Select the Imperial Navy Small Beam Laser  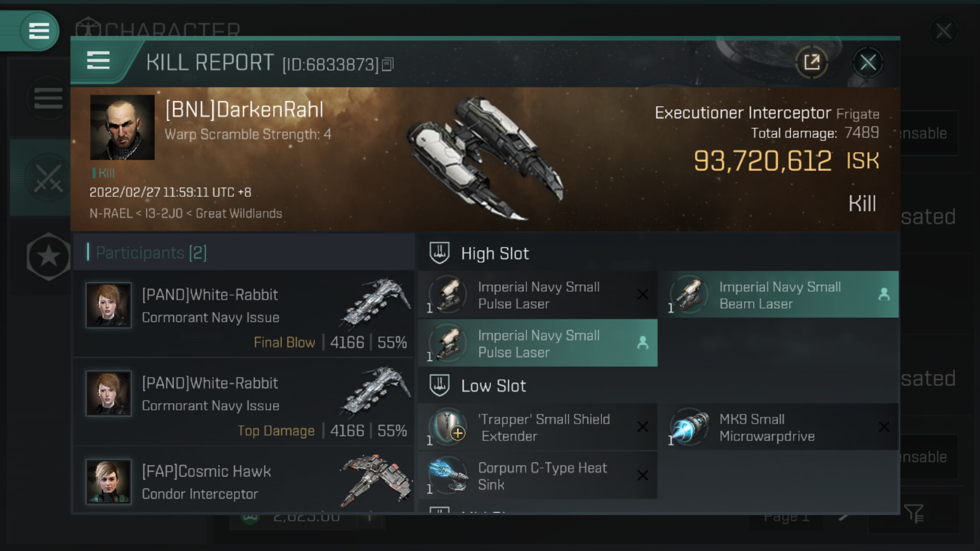(x=779, y=295)
